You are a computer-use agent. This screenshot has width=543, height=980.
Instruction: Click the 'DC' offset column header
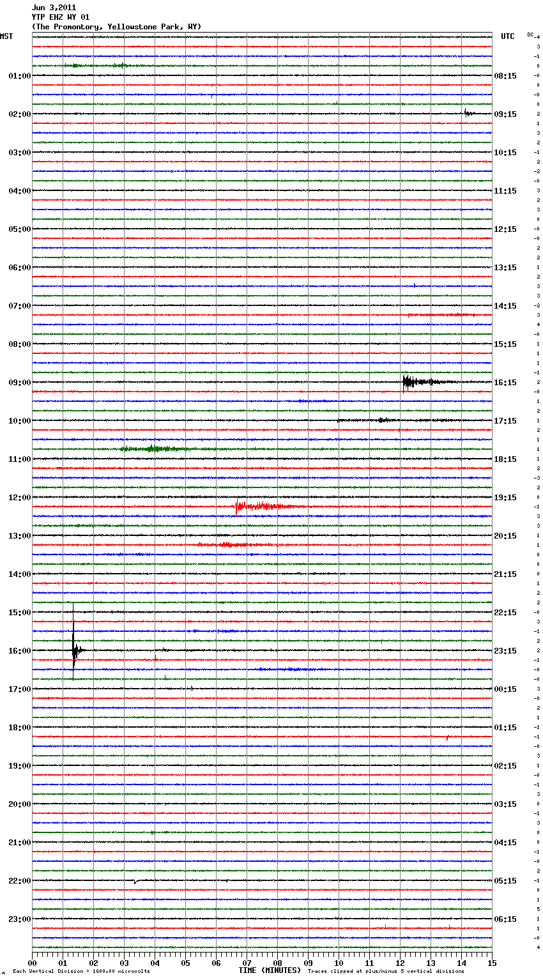(530, 34)
